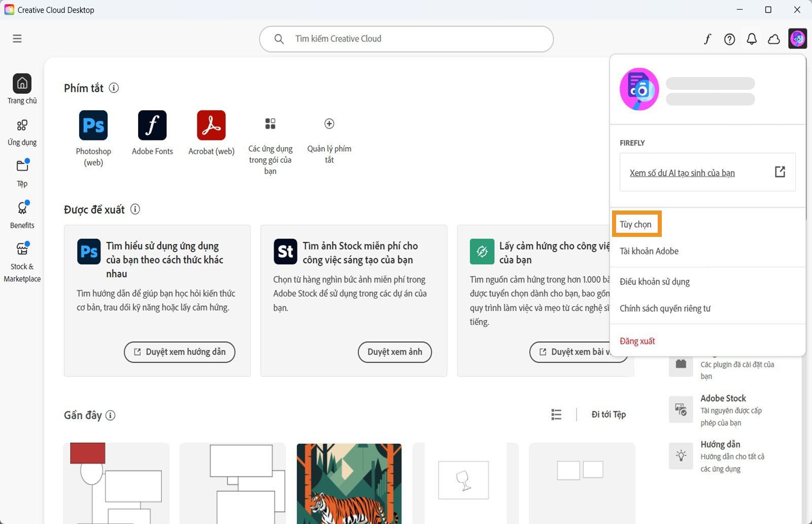
Task: Click the external link icon in the Firefly box
Action: (x=780, y=172)
